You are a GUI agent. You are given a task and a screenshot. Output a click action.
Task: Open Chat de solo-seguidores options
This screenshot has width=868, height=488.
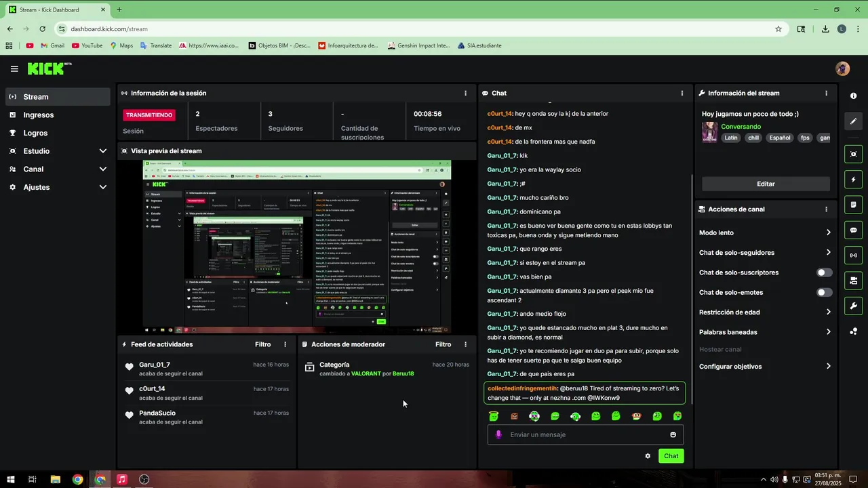tap(766, 253)
